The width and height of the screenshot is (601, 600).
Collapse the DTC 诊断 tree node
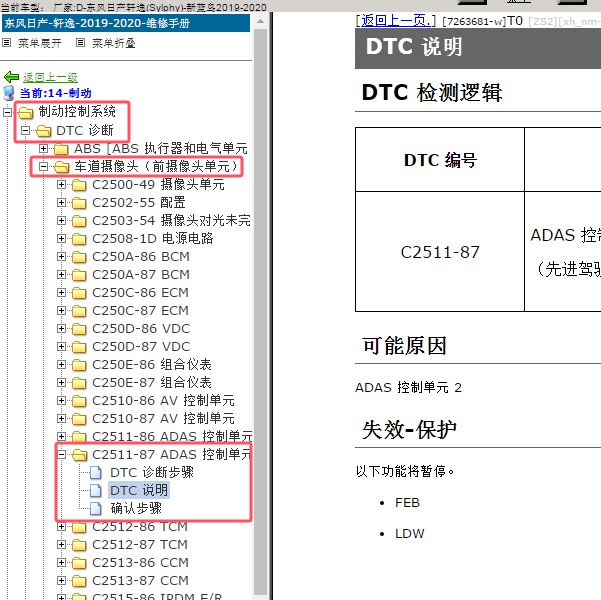(25, 130)
